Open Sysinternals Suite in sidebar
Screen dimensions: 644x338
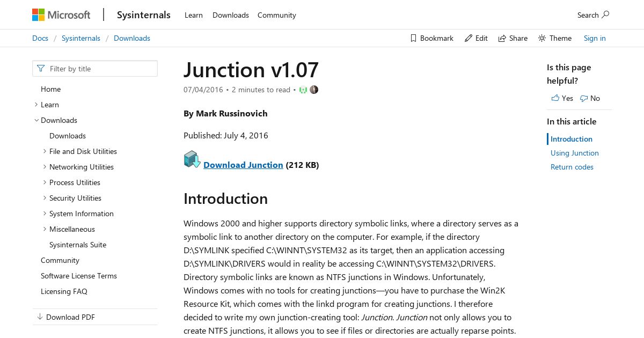pyautogui.click(x=78, y=245)
